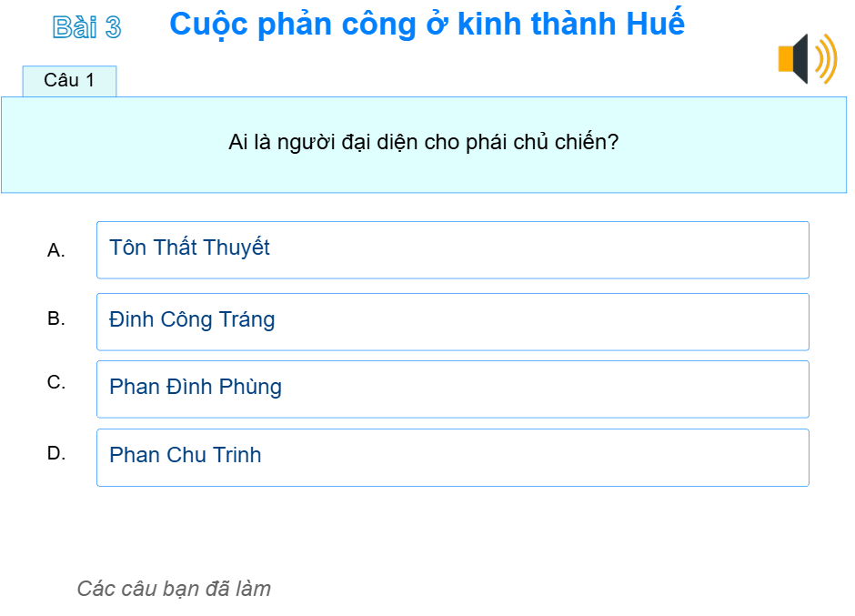Click the speaker icon to play audio
This screenshot has width=855, height=616.
[x=805, y=60]
